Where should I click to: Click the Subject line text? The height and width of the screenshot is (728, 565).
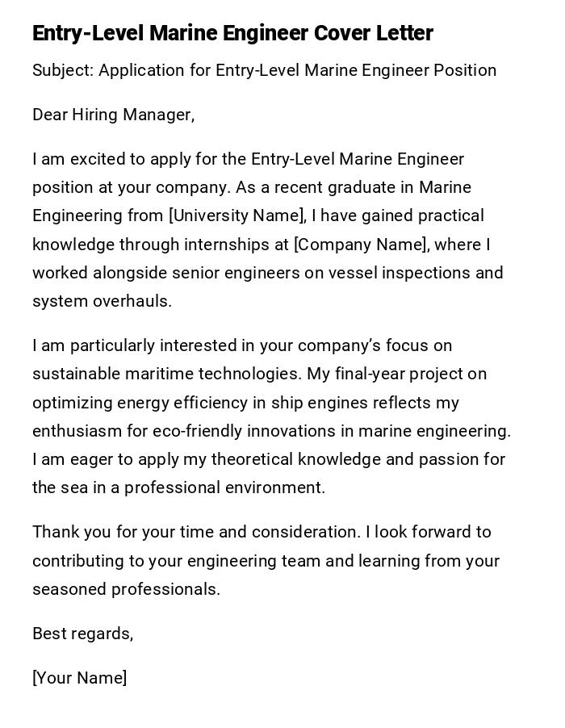[264, 70]
